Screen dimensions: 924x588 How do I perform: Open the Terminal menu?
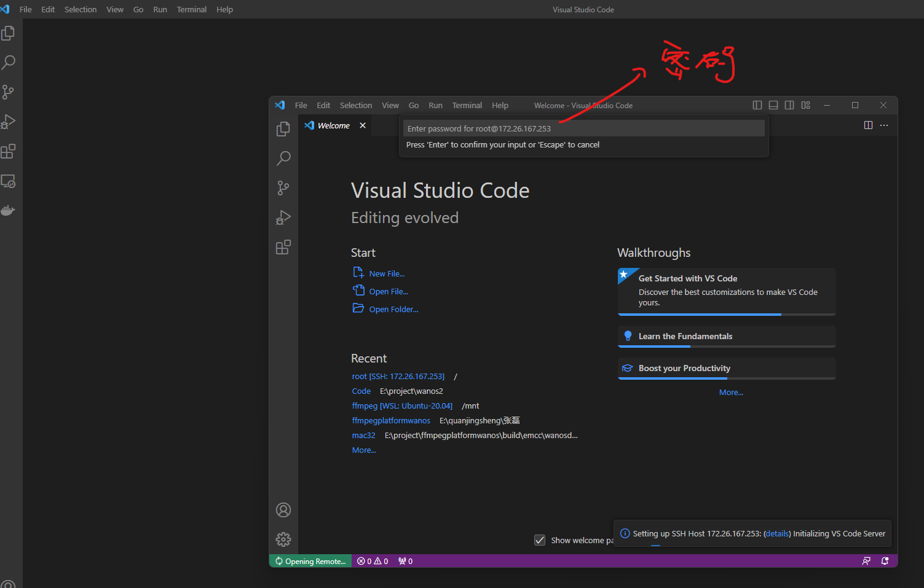467,105
